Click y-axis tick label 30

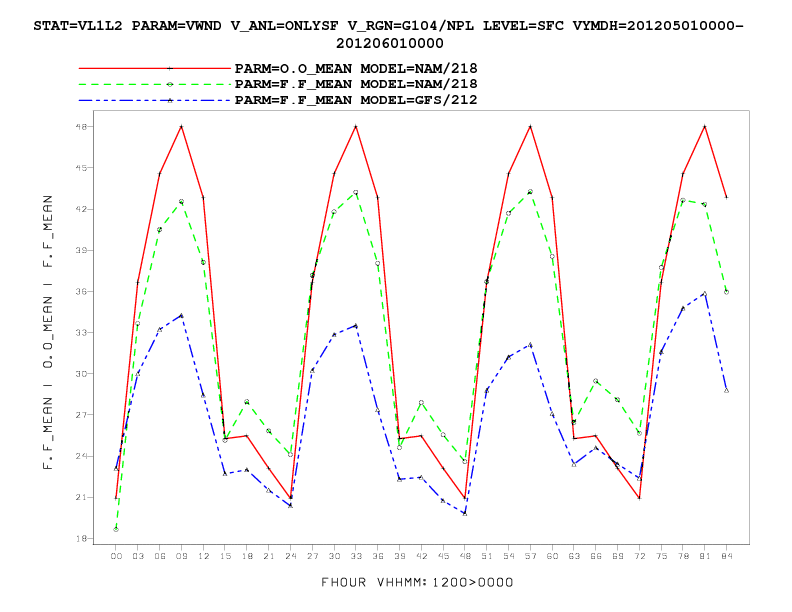81,374
